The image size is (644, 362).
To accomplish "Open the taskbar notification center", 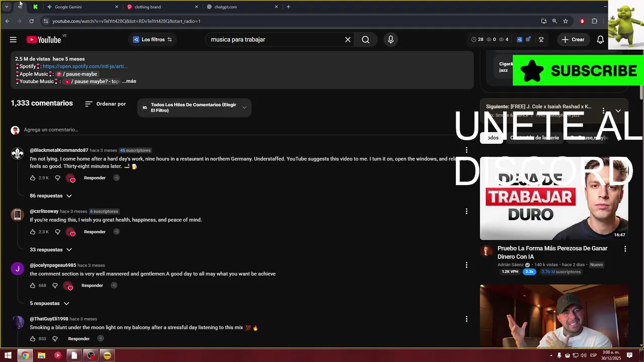I will 629,355.
